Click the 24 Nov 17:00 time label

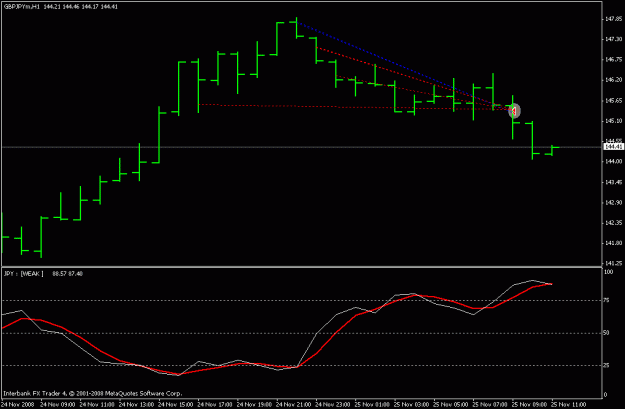(x=215, y=405)
